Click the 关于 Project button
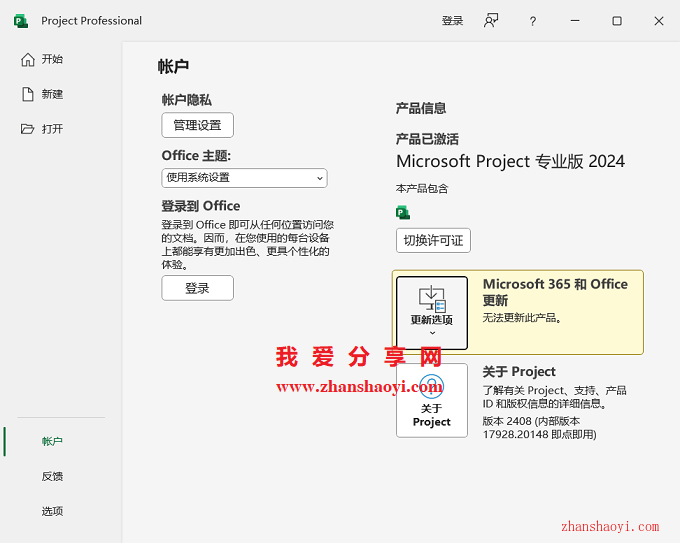The width and height of the screenshot is (680, 543). point(432,400)
